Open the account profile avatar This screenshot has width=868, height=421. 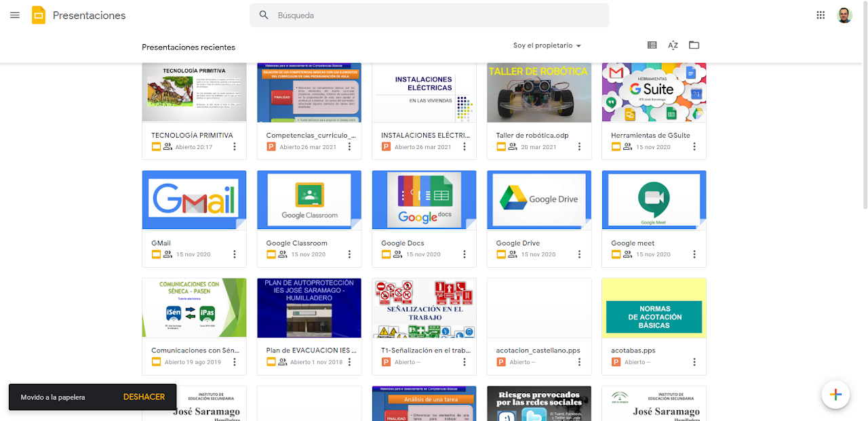844,15
